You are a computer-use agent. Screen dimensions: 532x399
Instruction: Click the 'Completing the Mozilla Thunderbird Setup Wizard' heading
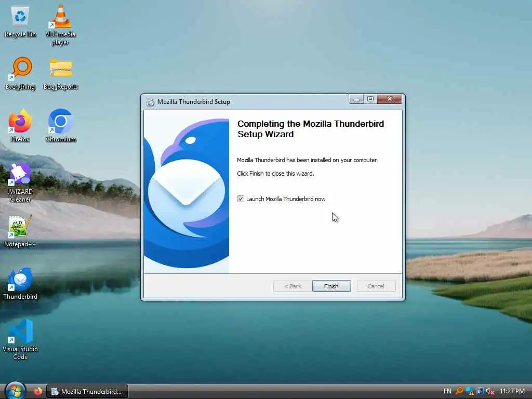click(311, 129)
